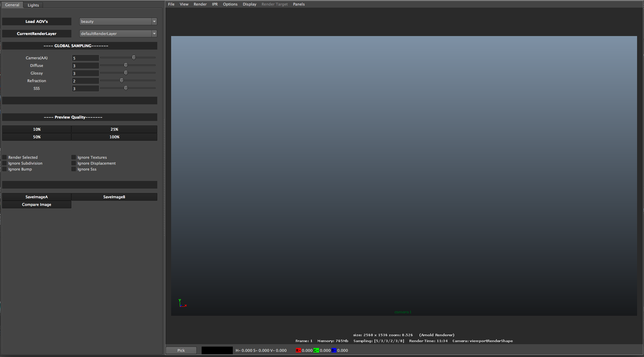This screenshot has width=644, height=357.
Task: Click the SSS slider handle
Action: (126, 88)
